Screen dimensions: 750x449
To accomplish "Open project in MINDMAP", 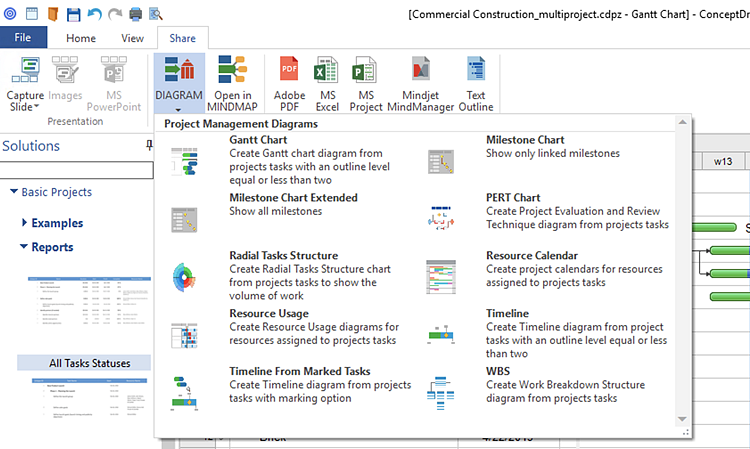I will pyautogui.click(x=232, y=84).
